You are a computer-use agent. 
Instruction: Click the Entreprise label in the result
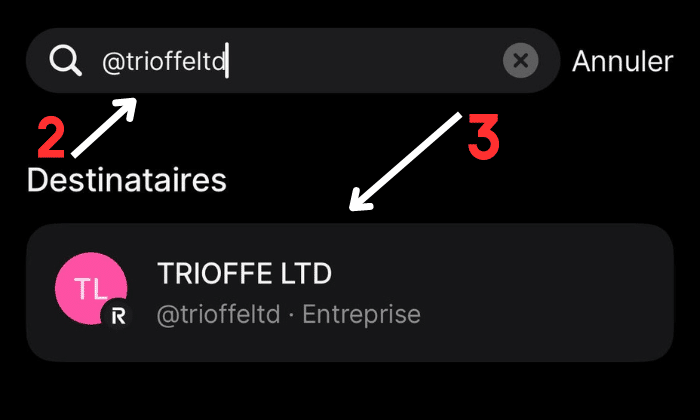click(361, 314)
